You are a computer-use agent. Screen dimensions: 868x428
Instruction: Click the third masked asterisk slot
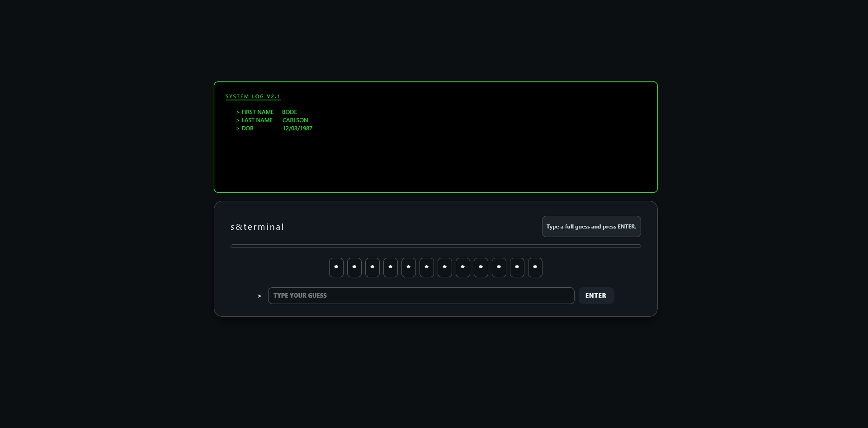372,267
